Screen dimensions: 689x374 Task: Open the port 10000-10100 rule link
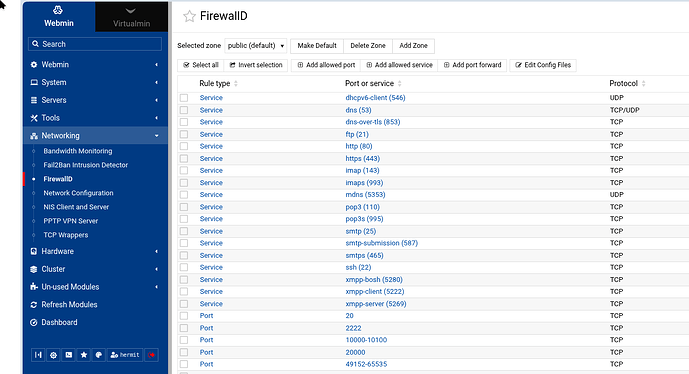coord(366,340)
